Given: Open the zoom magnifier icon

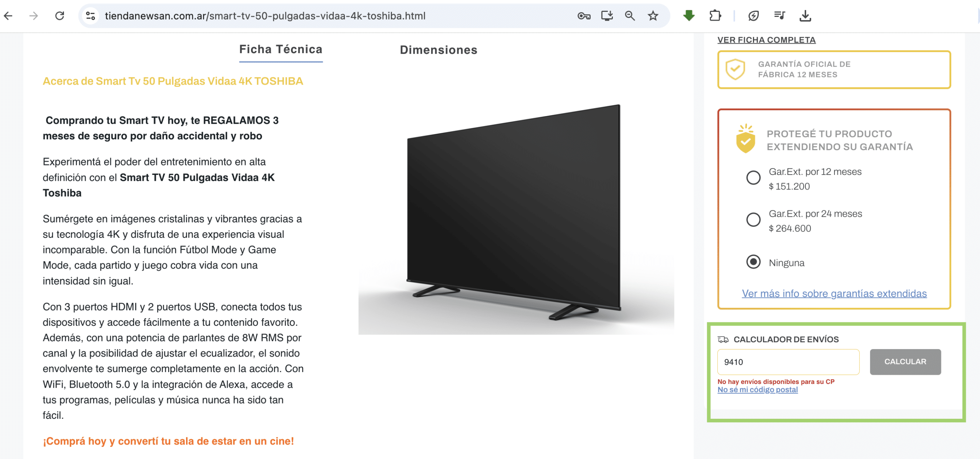Looking at the screenshot, I should pos(630,16).
